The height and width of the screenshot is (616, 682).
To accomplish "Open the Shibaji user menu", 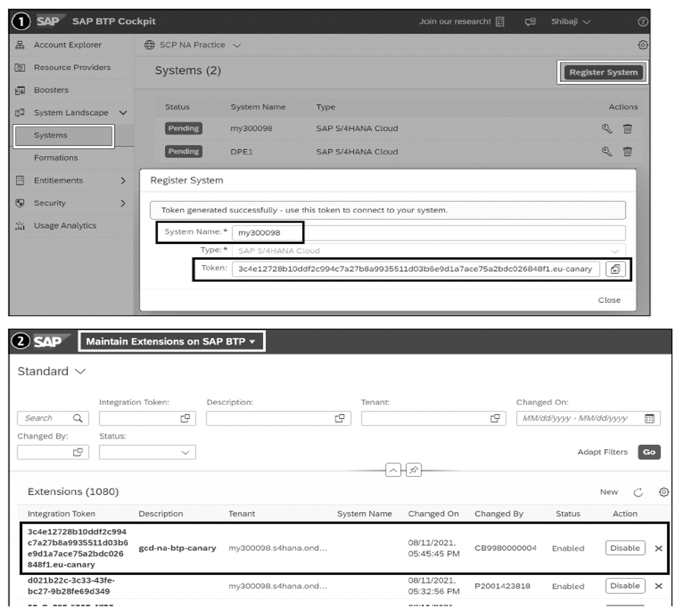I will pos(571,21).
